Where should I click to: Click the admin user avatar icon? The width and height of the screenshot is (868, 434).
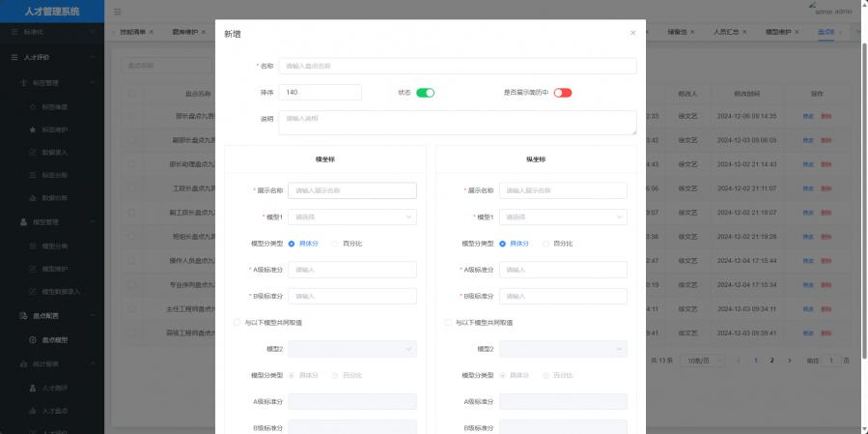click(813, 6)
